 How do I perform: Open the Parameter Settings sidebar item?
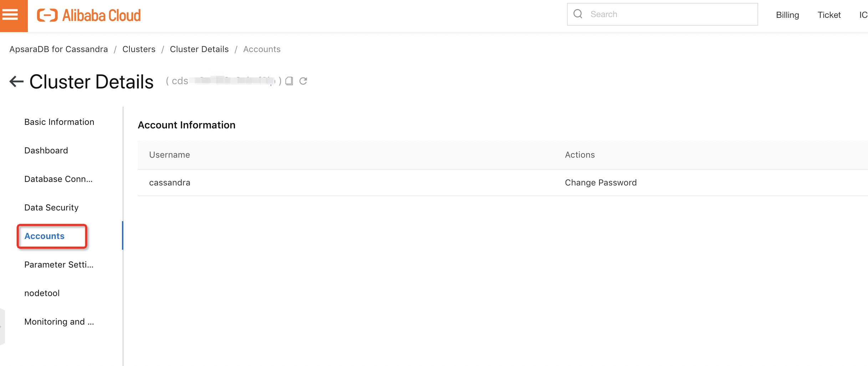click(x=59, y=265)
